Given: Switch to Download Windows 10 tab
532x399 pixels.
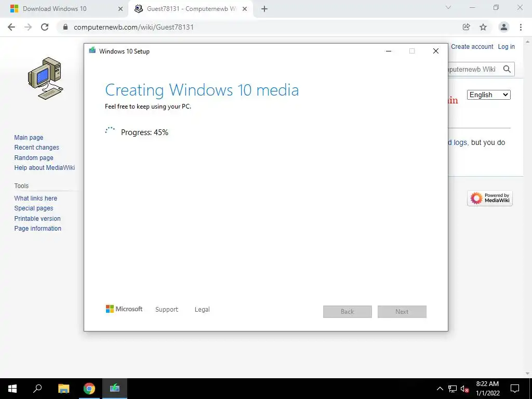Looking at the screenshot, I should click(64, 9).
